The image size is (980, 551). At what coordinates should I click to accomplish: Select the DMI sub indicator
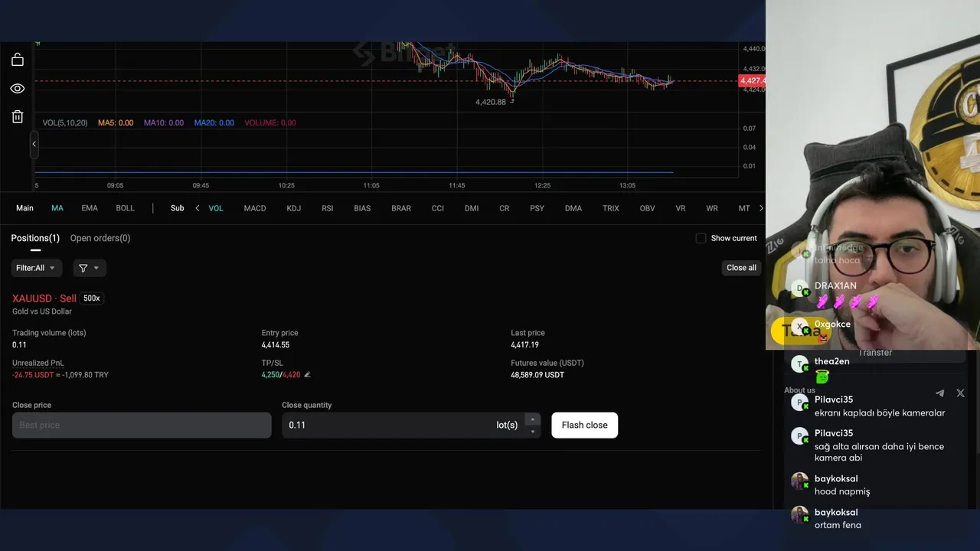pyautogui.click(x=472, y=208)
